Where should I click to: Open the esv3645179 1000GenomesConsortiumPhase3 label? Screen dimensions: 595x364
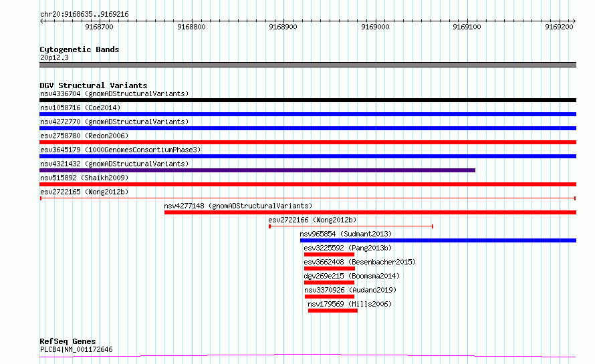point(120,150)
